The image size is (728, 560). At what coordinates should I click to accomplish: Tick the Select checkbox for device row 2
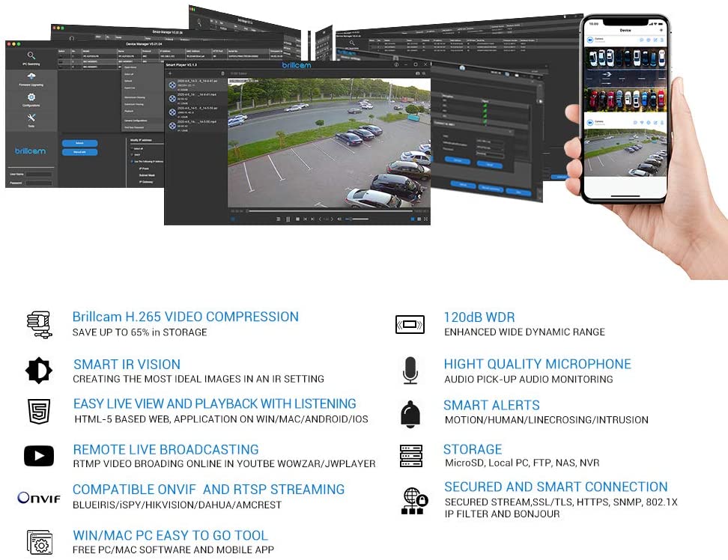coord(61,61)
